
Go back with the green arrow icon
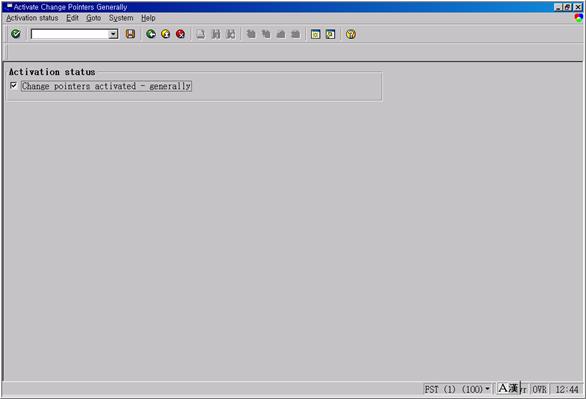coord(151,34)
